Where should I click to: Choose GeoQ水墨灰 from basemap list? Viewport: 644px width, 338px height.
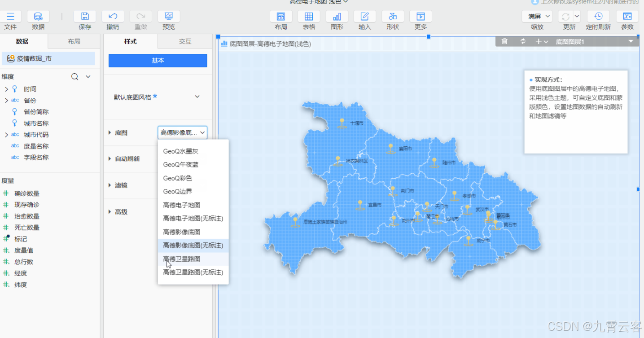pyautogui.click(x=193, y=151)
